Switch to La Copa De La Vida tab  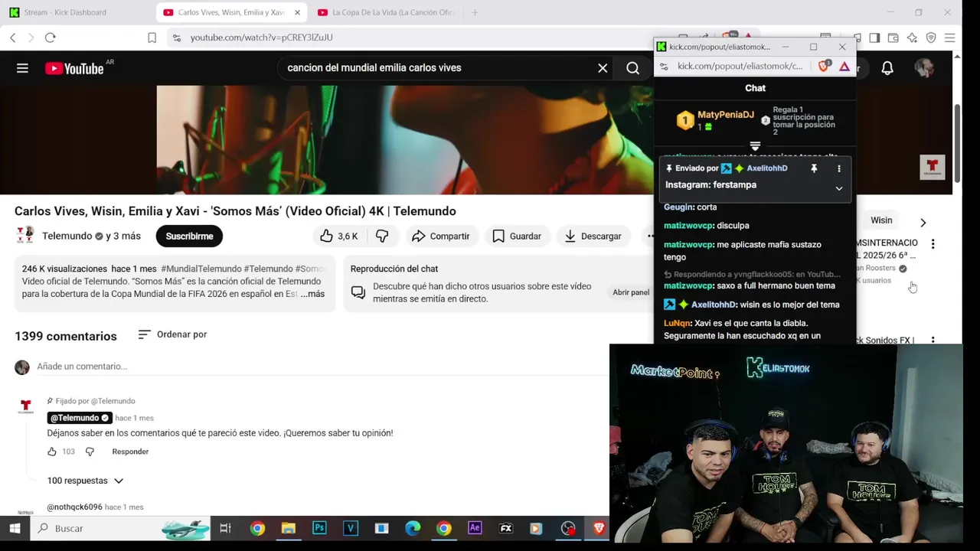pyautogui.click(x=385, y=12)
